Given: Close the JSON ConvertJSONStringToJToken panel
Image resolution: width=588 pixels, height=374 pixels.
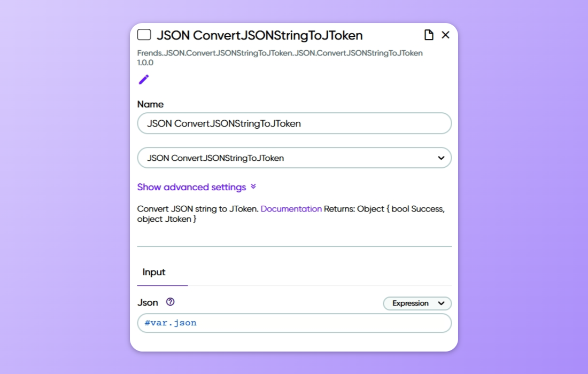Looking at the screenshot, I should pos(445,35).
